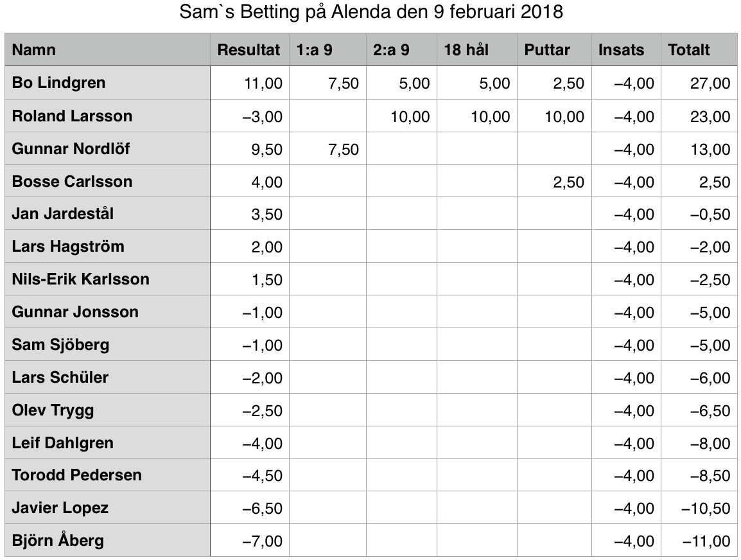Select Bosse Carlsson's Puttar cell 2,50
The width and height of the screenshot is (741, 560).
pos(554,182)
